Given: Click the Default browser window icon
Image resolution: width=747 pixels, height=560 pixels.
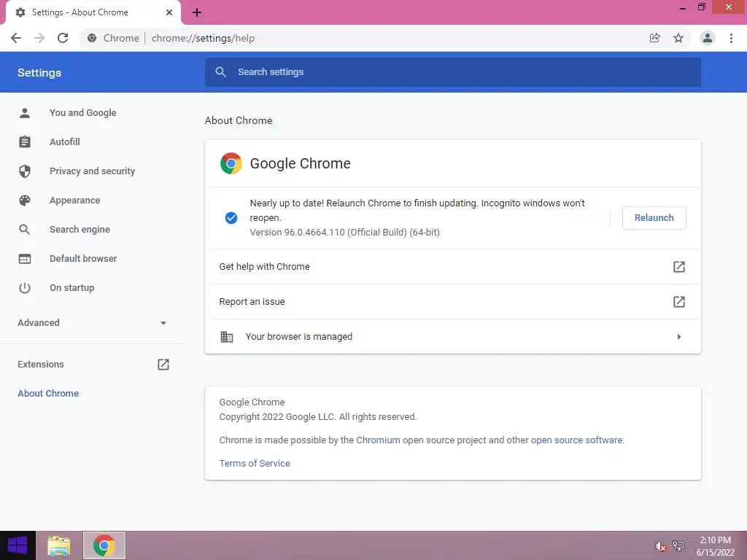Looking at the screenshot, I should 25,259.
